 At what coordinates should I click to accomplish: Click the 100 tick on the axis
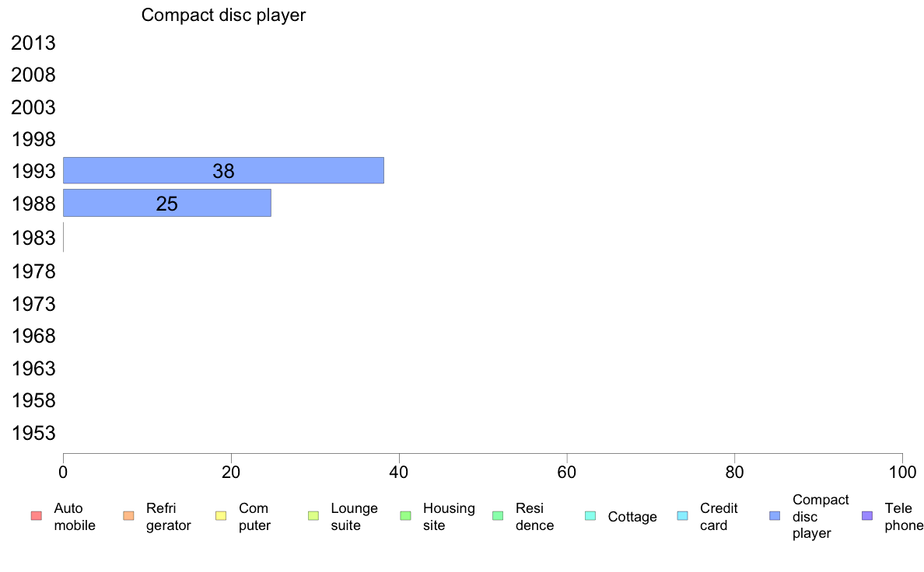(902, 472)
